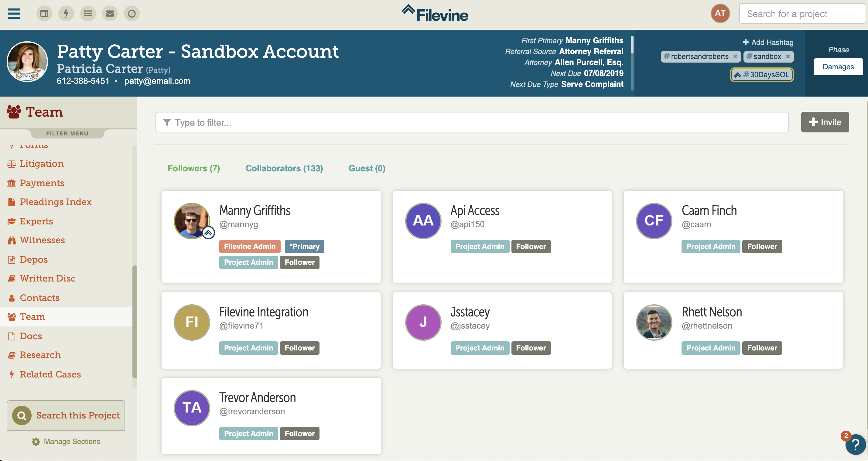The height and width of the screenshot is (461, 868).
Task: Open the envelope messages icon
Action: click(x=110, y=13)
